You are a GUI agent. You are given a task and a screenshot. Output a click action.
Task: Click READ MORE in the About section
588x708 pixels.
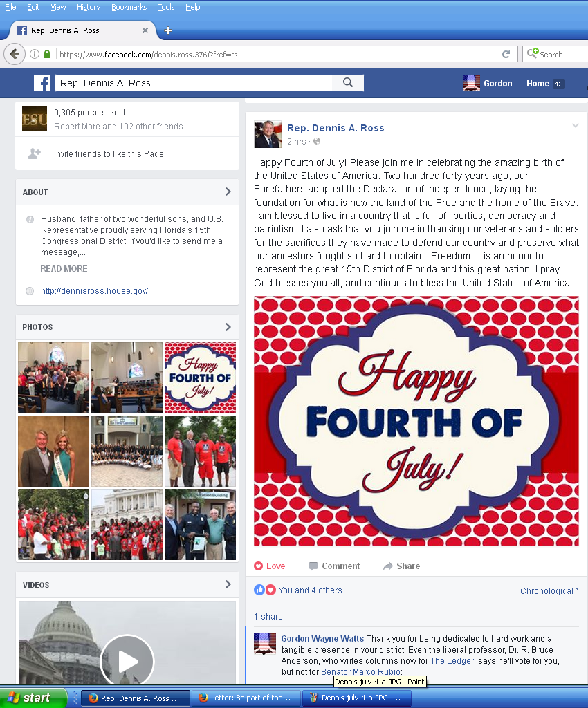pyautogui.click(x=64, y=269)
